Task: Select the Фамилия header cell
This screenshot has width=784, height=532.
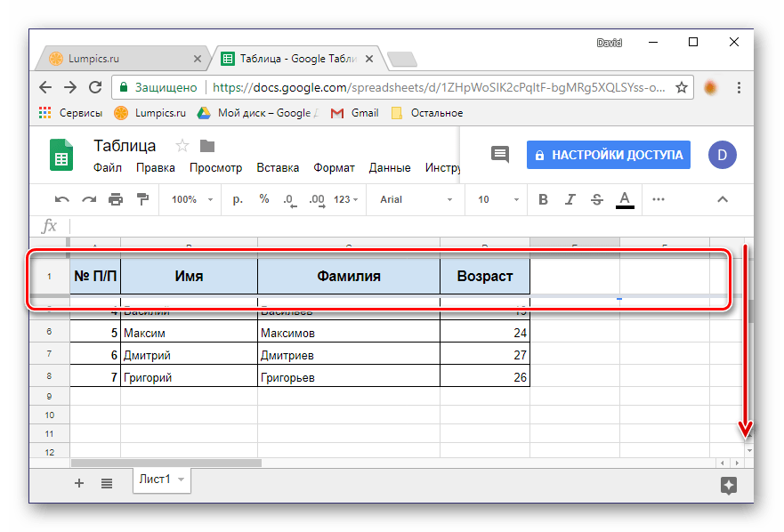Action: tap(349, 276)
